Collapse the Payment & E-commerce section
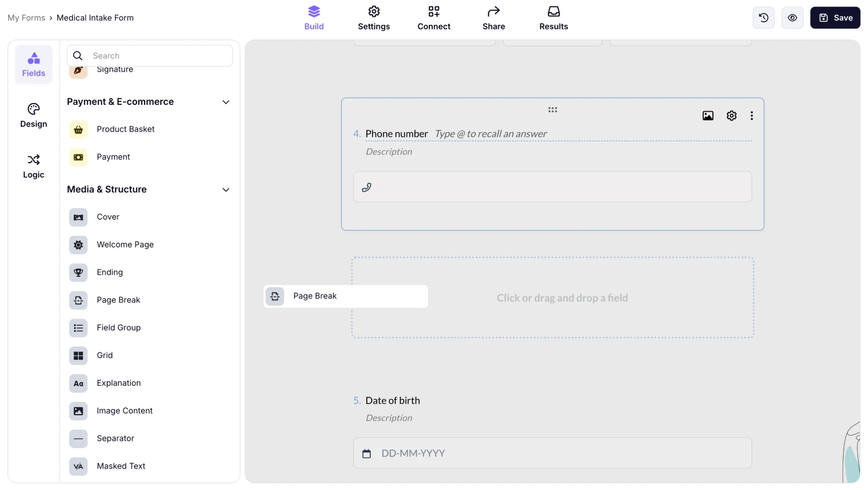868x490 pixels. [226, 101]
